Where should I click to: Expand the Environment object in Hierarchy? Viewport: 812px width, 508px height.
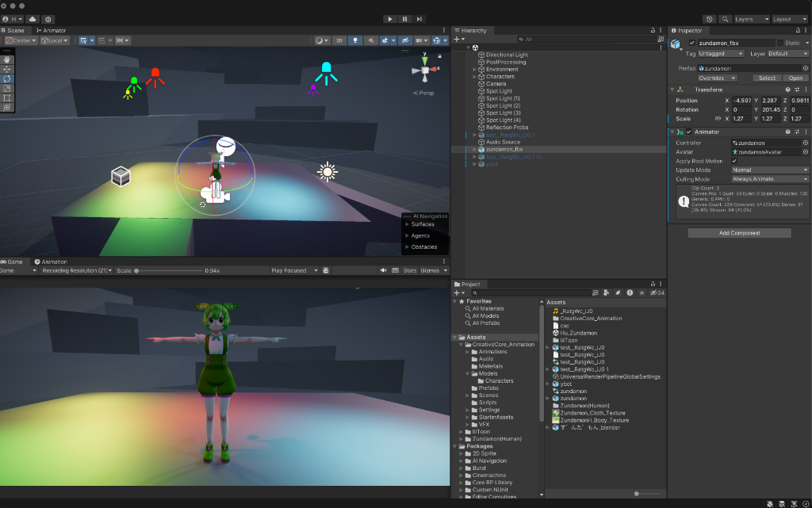(474, 69)
